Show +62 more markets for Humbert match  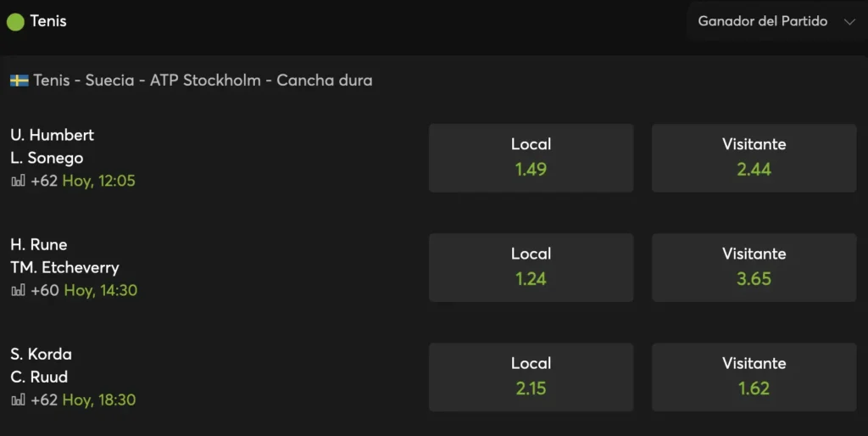coord(44,181)
